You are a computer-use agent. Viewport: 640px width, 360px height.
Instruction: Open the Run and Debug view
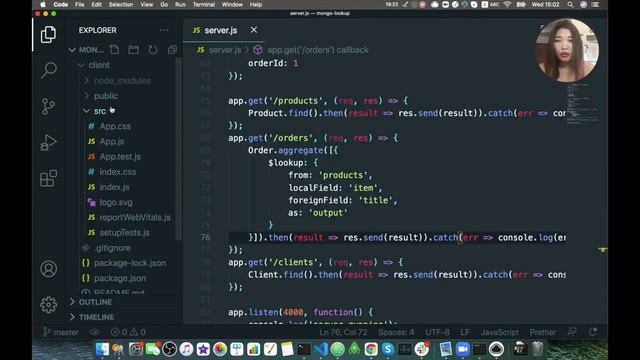pyautogui.click(x=48, y=142)
